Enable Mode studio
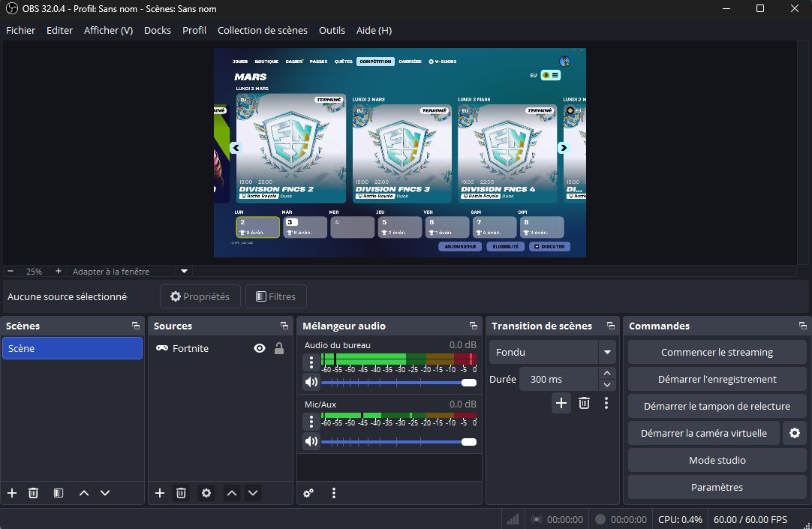 717,460
